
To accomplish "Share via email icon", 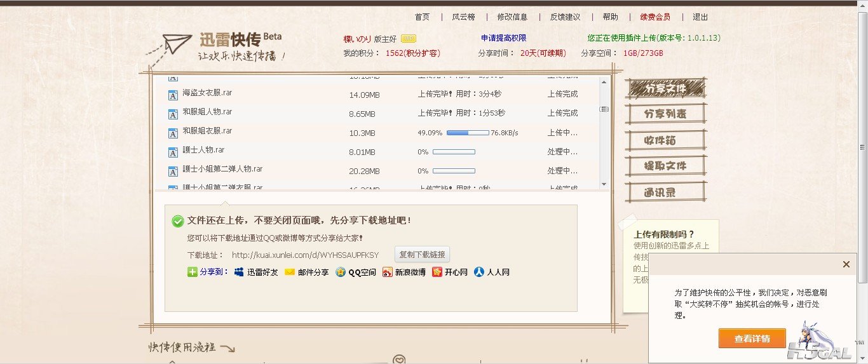I will point(290,273).
